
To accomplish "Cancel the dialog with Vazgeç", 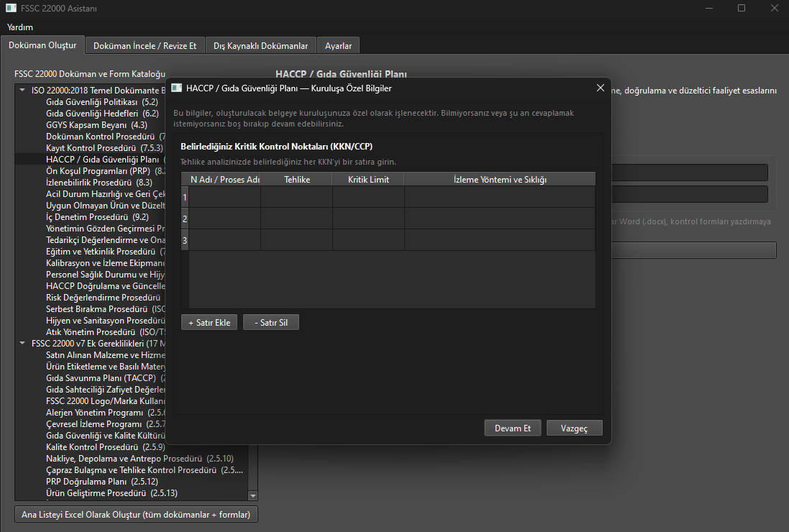I will point(574,428).
